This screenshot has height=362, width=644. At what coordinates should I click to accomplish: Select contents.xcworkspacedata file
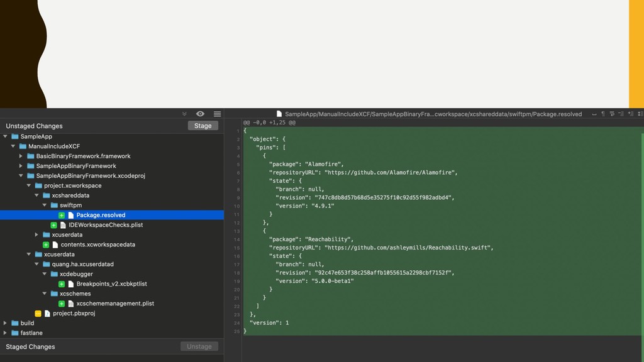97,244
